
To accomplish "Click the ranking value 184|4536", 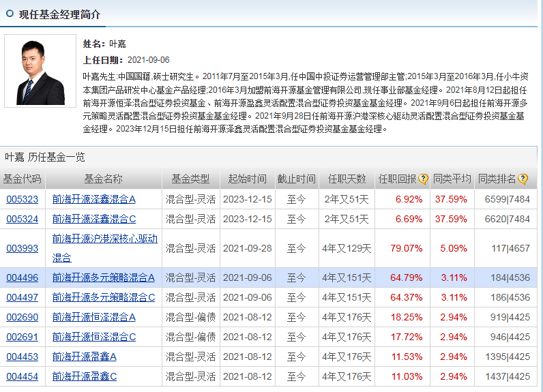I will click(x=510, y=278).
